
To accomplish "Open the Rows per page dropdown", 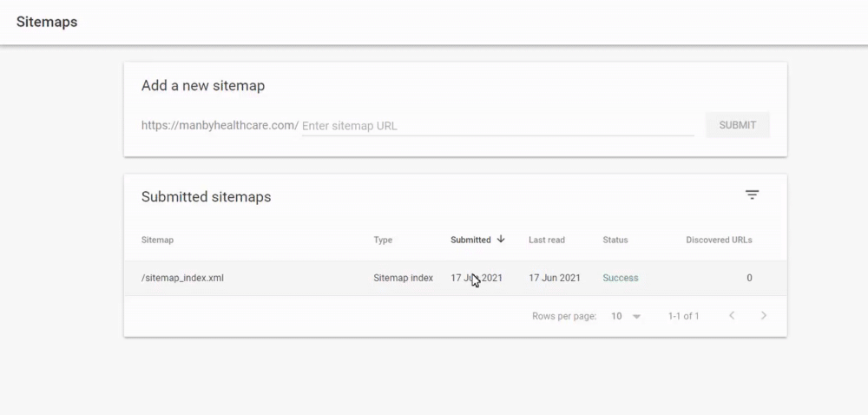I will [x=626, y=316].
